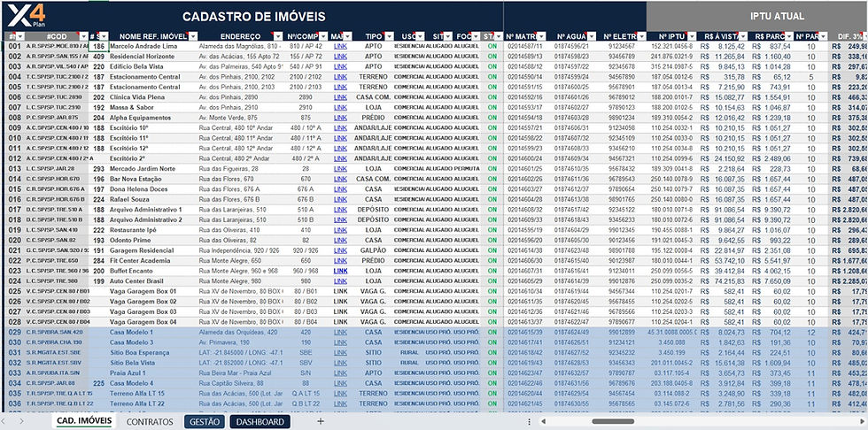Select IPTU number 152.321.0456-8
This screenshot has width=868, height=430.
671,46
